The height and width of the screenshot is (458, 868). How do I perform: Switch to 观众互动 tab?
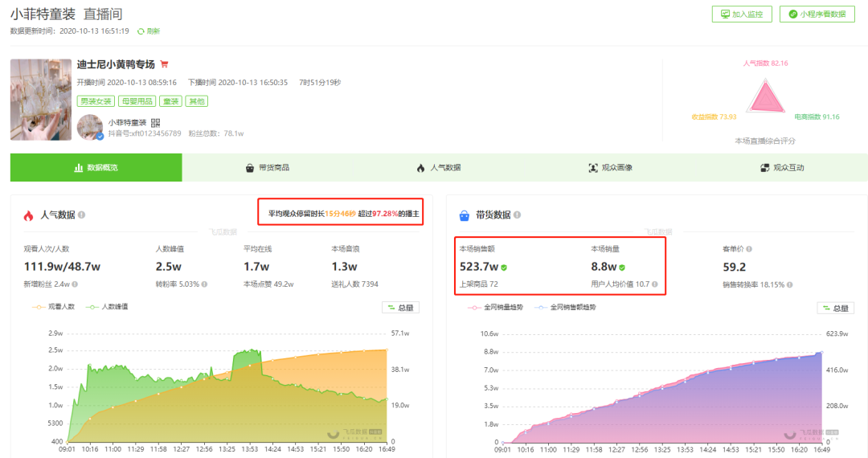(783, 168)
